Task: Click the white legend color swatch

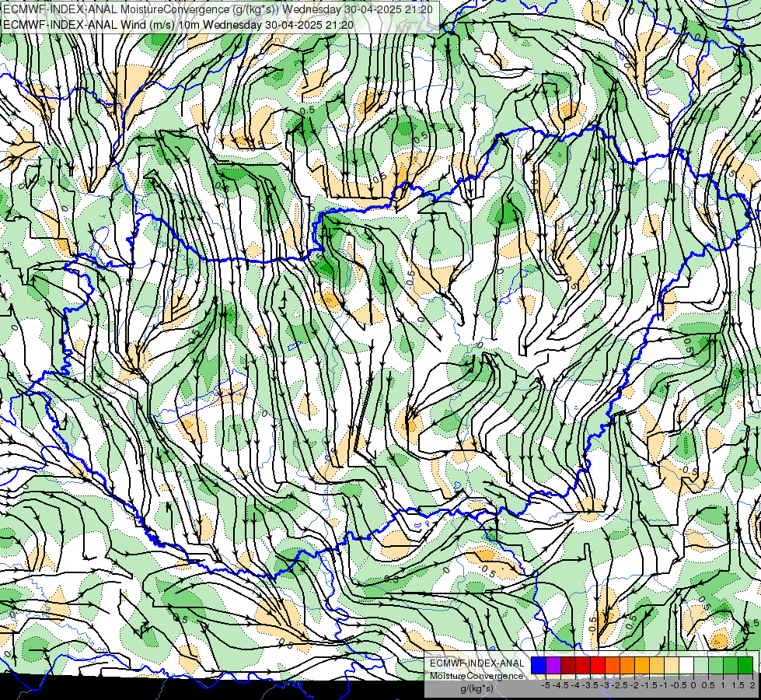Action: click(x=686, y=665)
